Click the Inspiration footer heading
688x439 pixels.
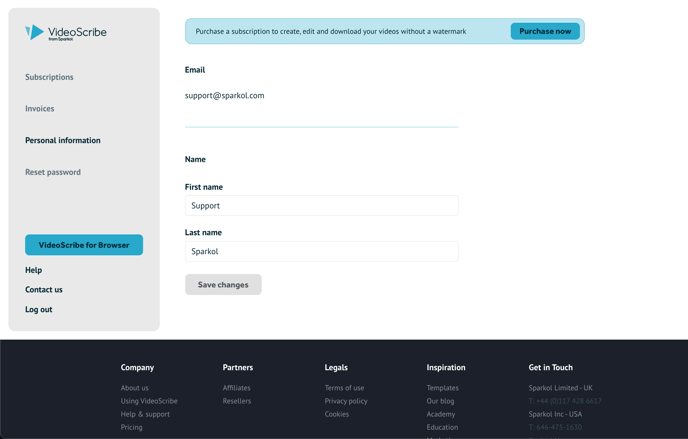pyautogui.click(x=446, y=368)
